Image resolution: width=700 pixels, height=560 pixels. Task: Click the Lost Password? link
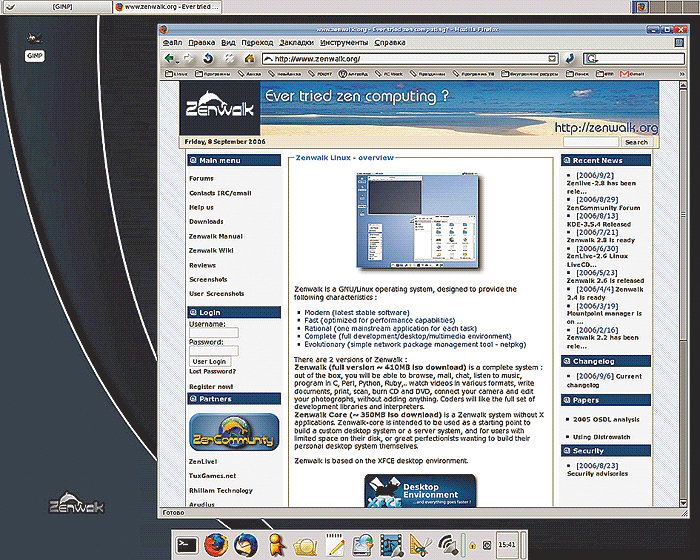(x=212, y=371)
